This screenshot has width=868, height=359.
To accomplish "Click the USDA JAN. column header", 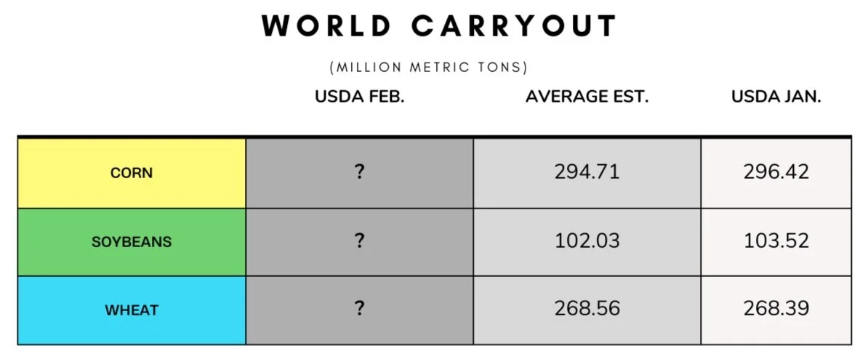I will pos(776,97).
